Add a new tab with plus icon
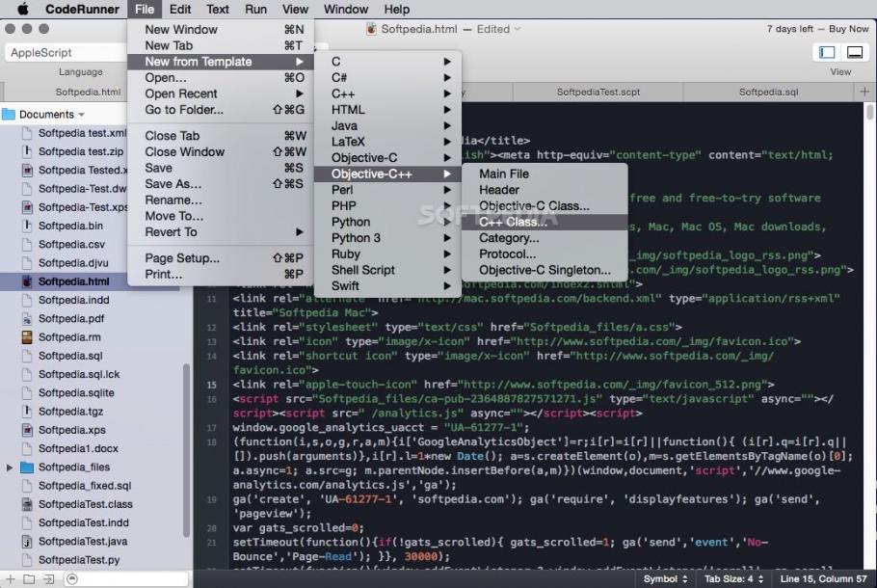Image resolution: width=877 pixels, height=588 pixels. coord(864,92)
